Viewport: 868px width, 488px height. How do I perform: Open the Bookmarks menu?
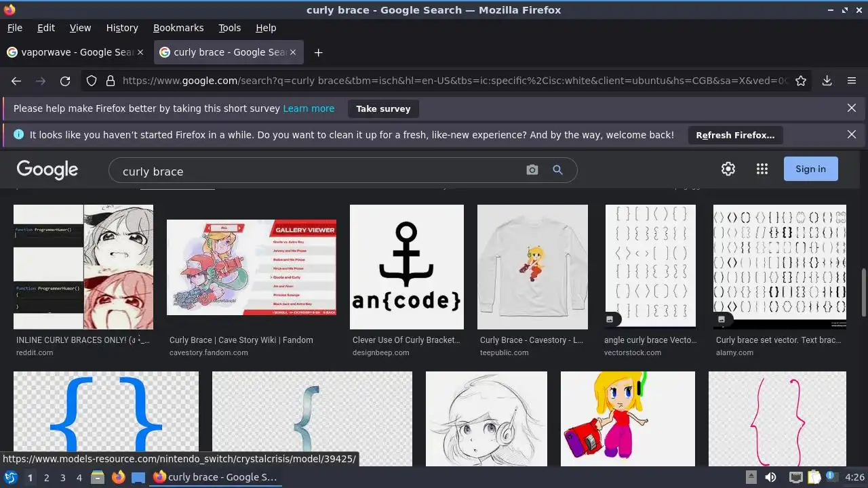click(x=178, y=28)
